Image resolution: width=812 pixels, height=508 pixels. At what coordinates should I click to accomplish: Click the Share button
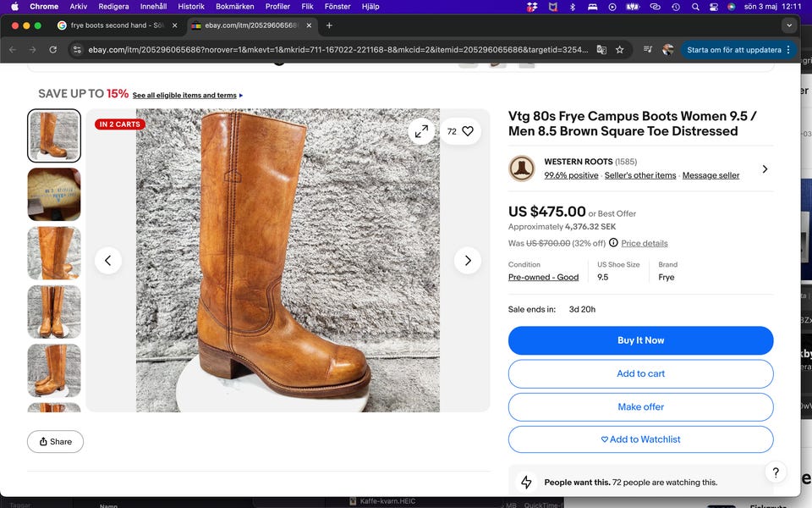56,442
